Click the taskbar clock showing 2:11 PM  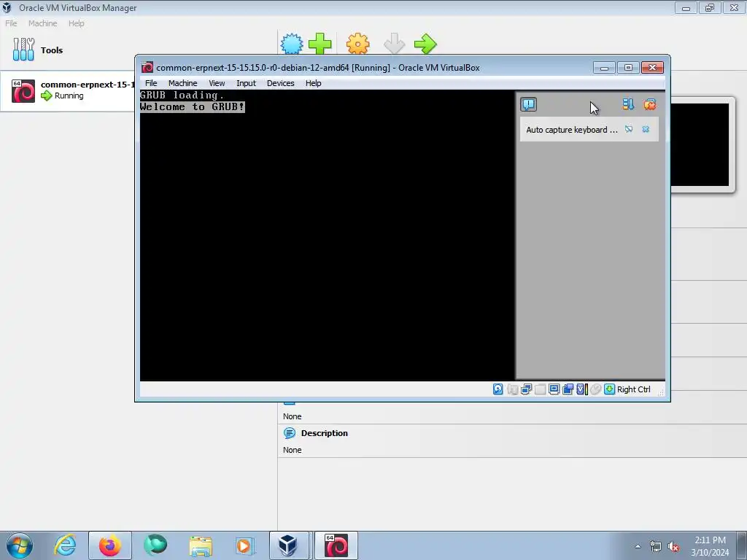point(710,546)
